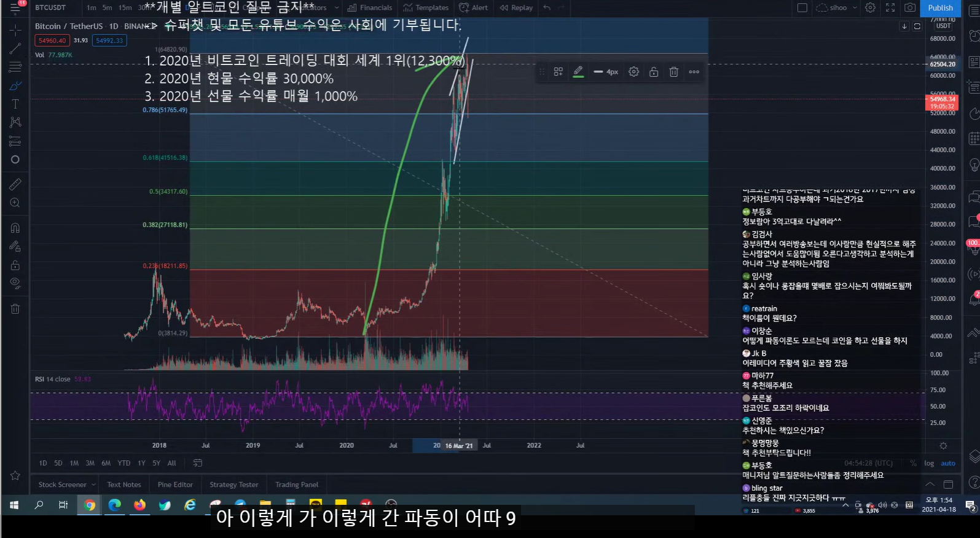Open the layout selection square icon
This screenshot has height=538, width=980.
(802, 8)
